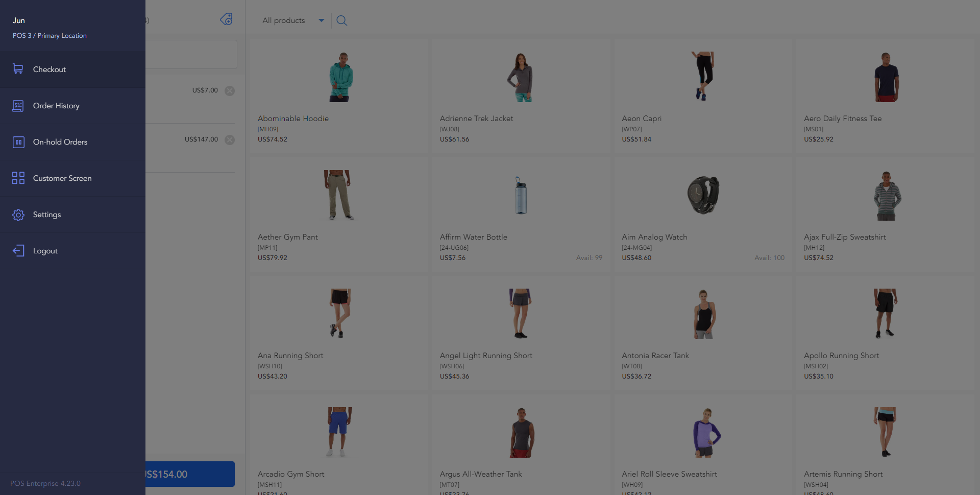Screen dimensions: 980x495
Task: Click the 'Avail: 100' stock label
Action: [769, 258]
